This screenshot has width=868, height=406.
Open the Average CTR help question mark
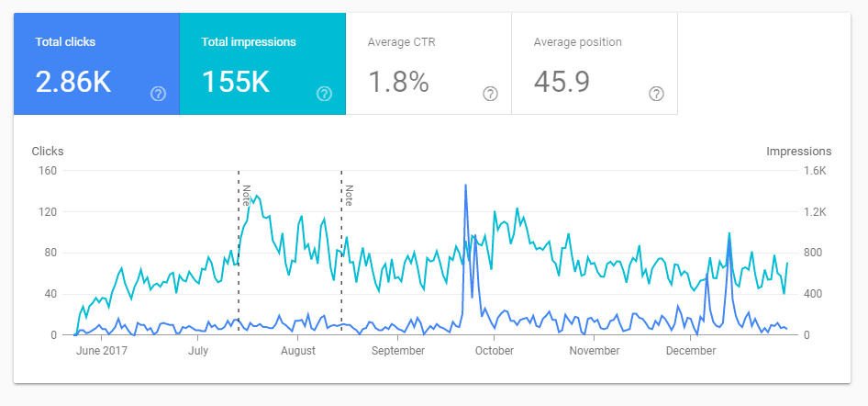tap(490, 94)
